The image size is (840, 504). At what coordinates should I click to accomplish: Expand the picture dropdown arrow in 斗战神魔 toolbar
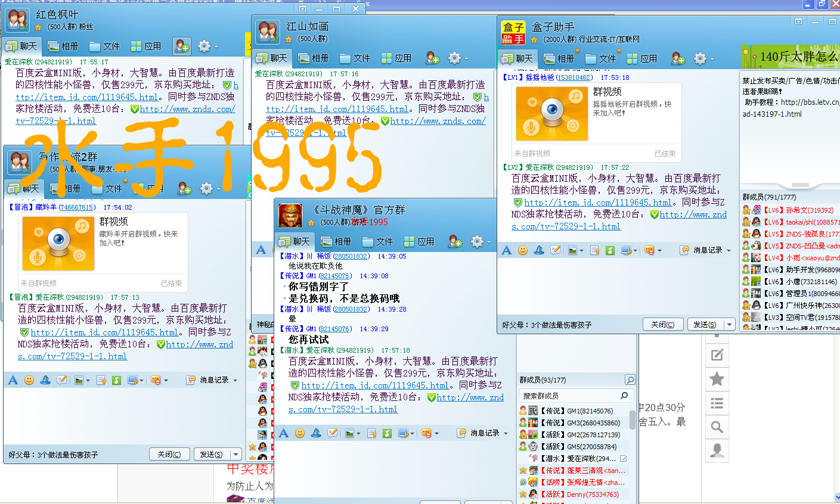tap(359, 434)
